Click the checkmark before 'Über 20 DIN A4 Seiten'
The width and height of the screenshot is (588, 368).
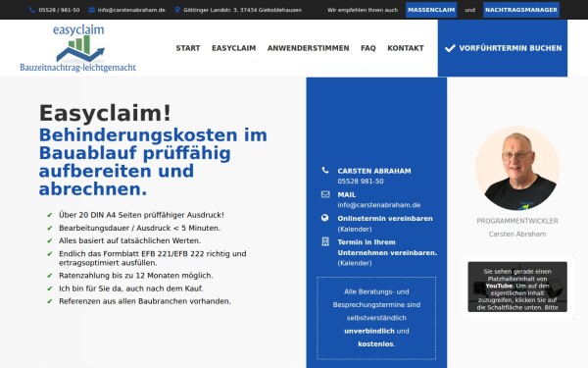pyautogui.click(x=50, y=215)
